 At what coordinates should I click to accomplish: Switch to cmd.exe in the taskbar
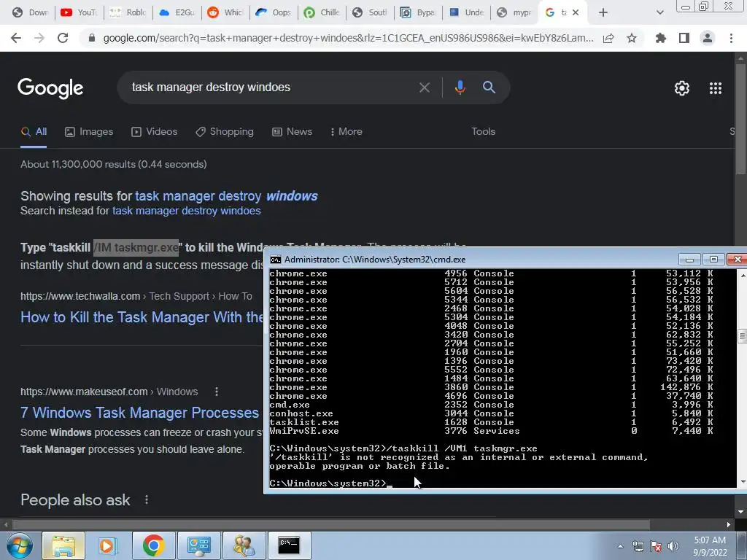289,545
